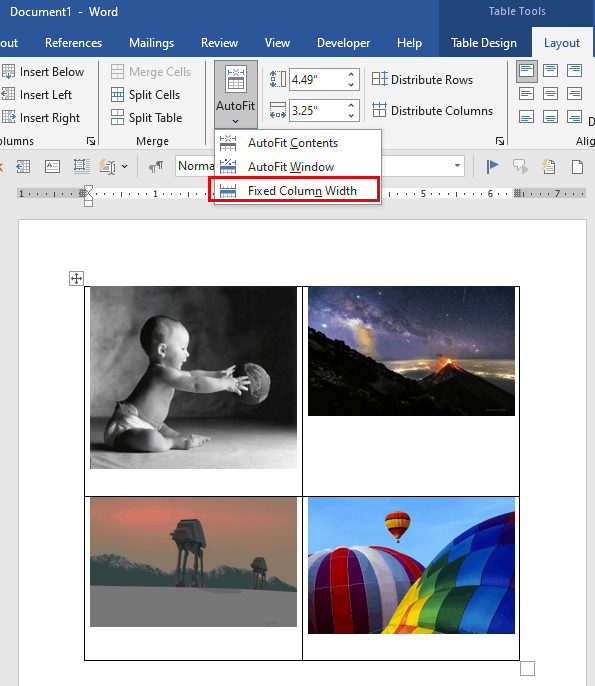Open the Mailings tab
The image size is (595, 686).
[151, 43]
